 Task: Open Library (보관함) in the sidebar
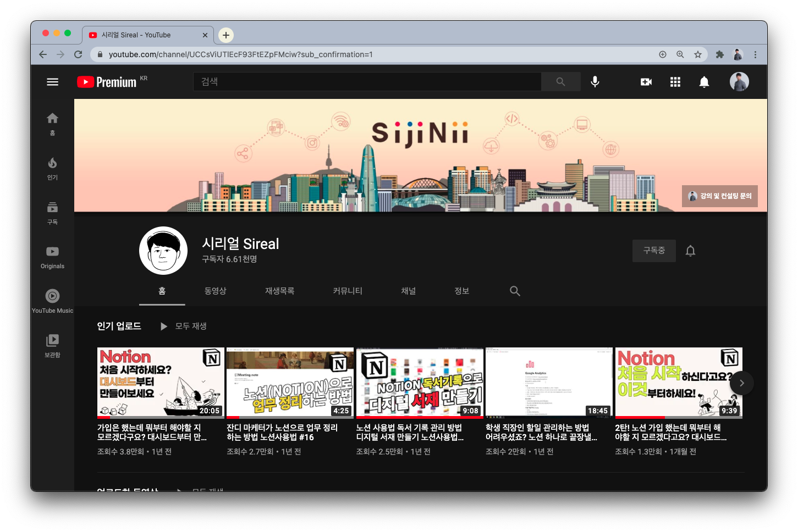pos(52,346)
